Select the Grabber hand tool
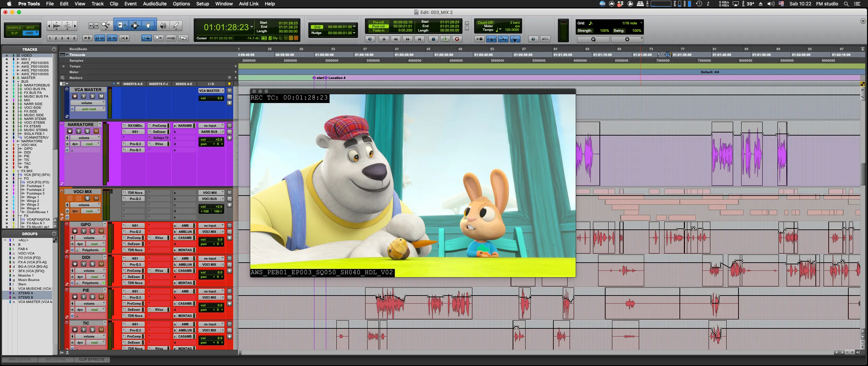Viewport: 868px width, 366px height. 148,25
